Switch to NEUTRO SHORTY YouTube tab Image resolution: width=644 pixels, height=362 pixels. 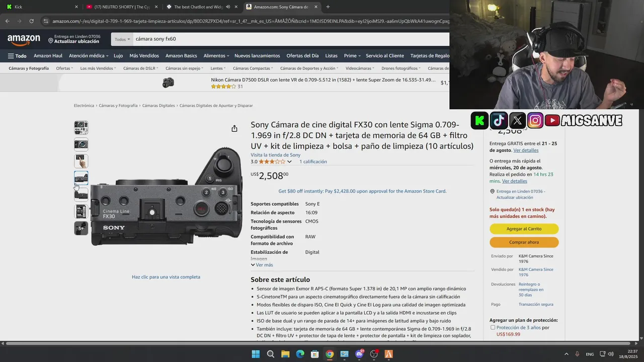(122, 7)
